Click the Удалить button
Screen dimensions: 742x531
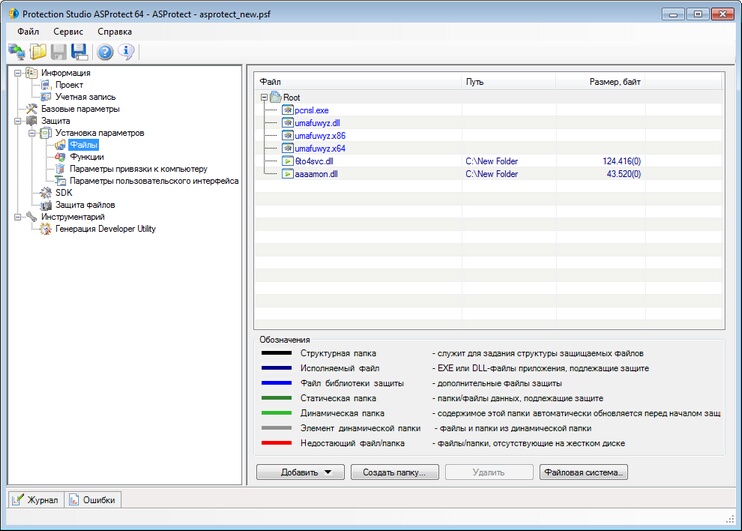pos(489,472)
